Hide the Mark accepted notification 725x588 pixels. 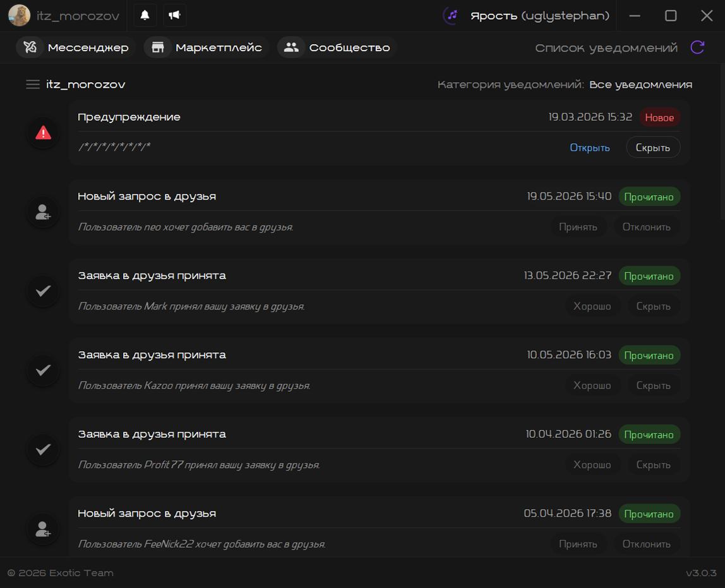[x=654, y=306]
